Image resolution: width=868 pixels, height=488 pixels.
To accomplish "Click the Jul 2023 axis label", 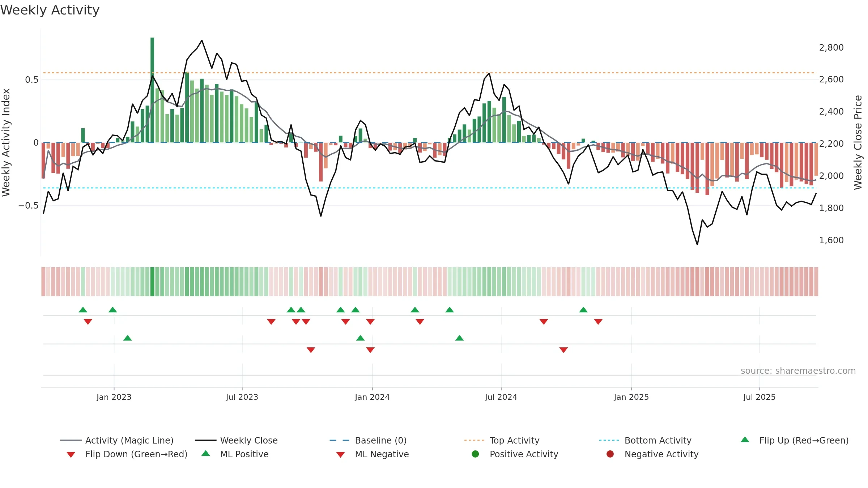I will 242,397.
